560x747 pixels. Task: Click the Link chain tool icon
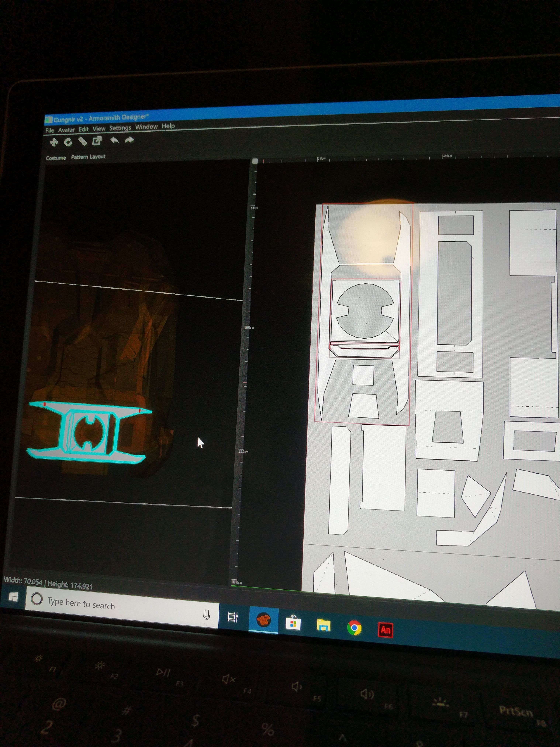point(83,141)
